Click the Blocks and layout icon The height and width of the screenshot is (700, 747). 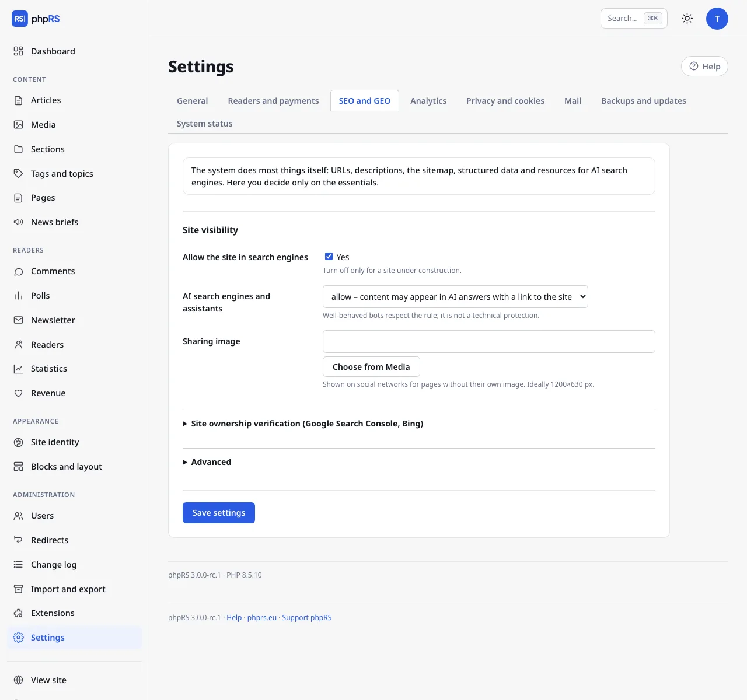[19, 467]
